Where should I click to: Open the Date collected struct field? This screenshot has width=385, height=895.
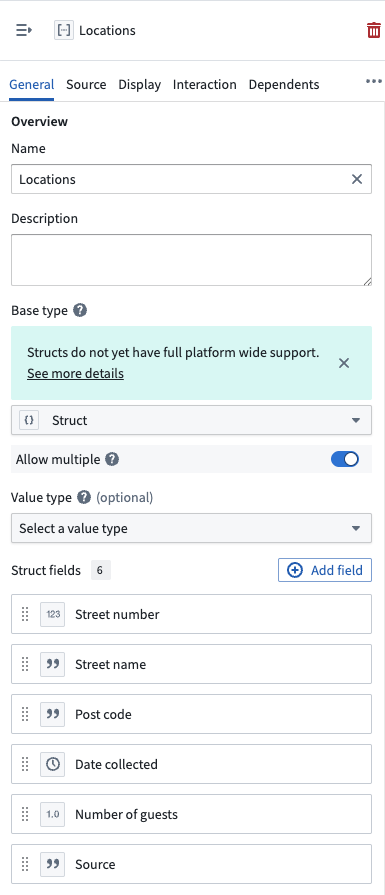click(x=191, y=764)
